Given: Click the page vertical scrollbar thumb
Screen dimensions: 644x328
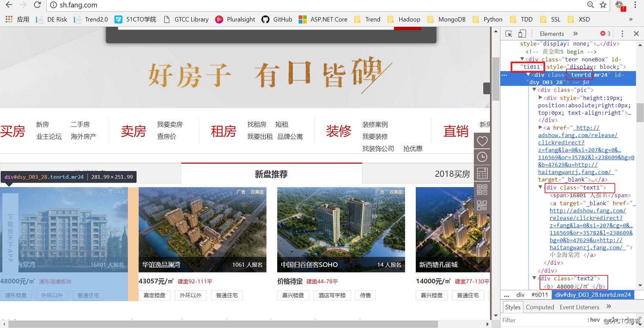Looking at the screenshot, I should coord(496,79).
